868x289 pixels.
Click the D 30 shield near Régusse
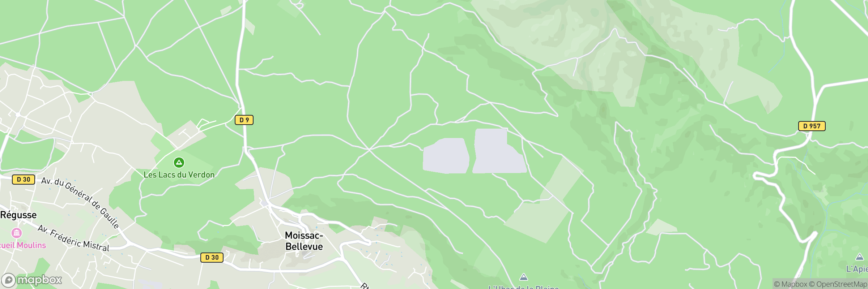pyautogui.click(x=24, y=180)
